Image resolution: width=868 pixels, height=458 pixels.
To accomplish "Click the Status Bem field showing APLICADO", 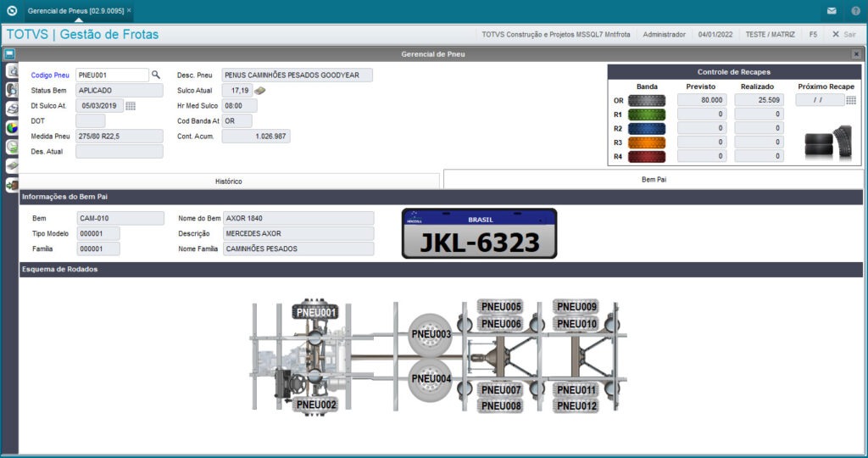I will point(119,90).
